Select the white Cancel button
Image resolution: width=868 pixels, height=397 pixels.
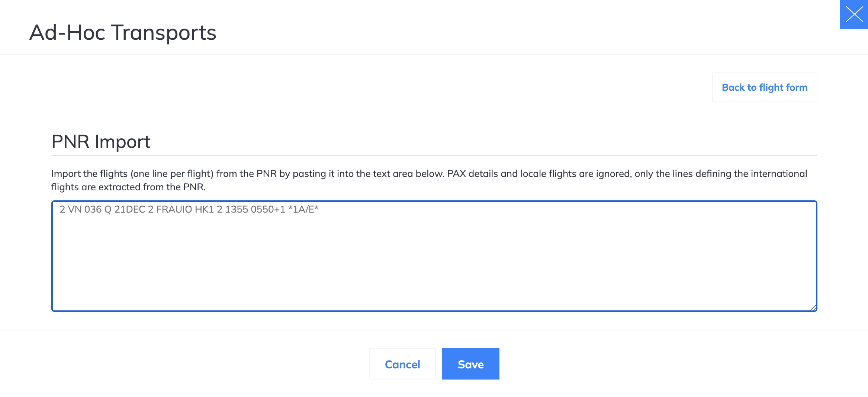click(x=402, y=364)
